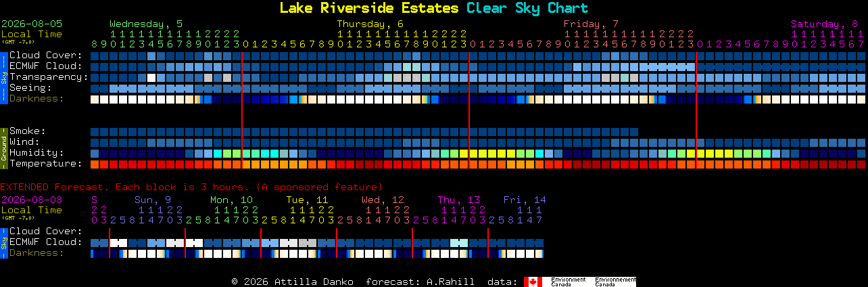Image resolution: width=868 pixels, height=287 pixels.
Task: Click Darkness label in extended forecast
Action: point(37,252)
